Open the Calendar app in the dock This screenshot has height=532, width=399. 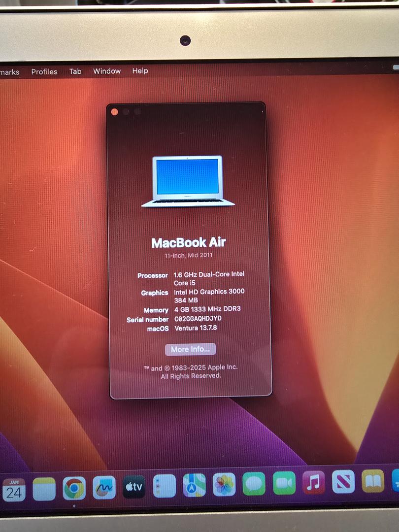pyautogui.click(x=14, y=489)
